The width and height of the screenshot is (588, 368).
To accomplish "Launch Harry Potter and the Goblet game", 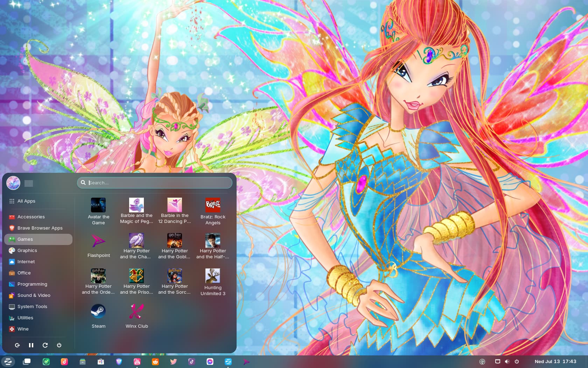I will [175, 246].
